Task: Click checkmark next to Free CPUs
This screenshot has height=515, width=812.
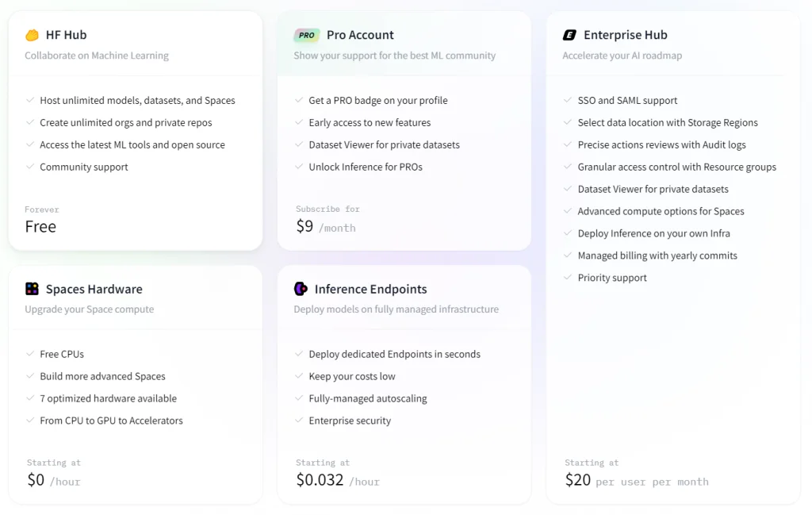Action: pyautogui.click(x=29, y=353)
